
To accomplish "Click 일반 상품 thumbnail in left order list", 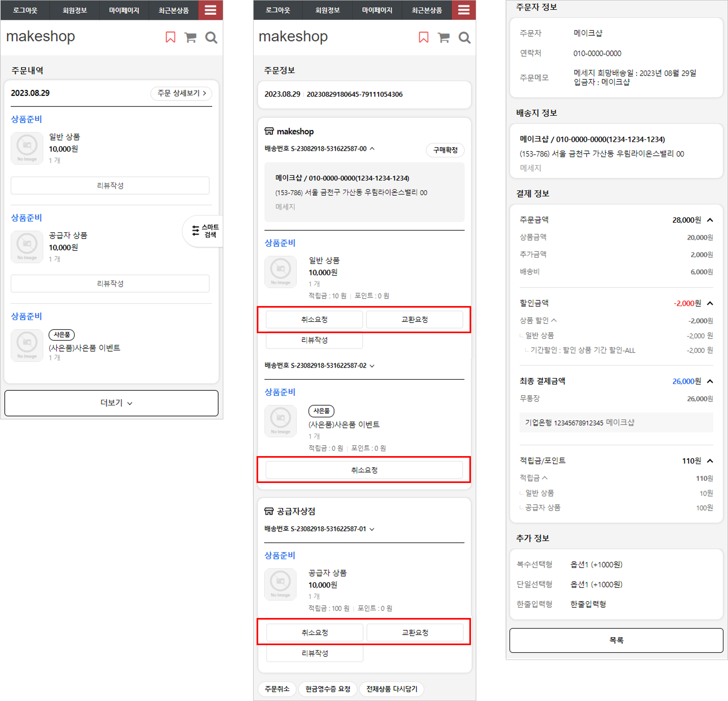I will pos(27,148).
